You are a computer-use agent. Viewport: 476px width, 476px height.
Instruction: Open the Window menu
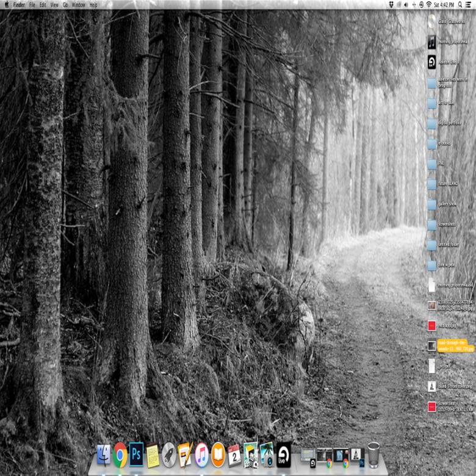pos(79,4)
